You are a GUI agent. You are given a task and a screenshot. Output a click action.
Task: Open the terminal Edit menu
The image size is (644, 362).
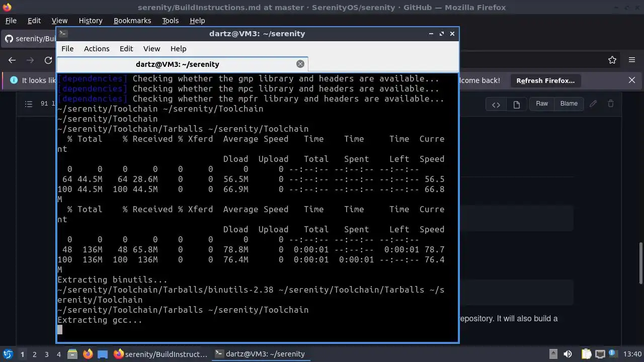pyautogui.click(x=126, y=49)
